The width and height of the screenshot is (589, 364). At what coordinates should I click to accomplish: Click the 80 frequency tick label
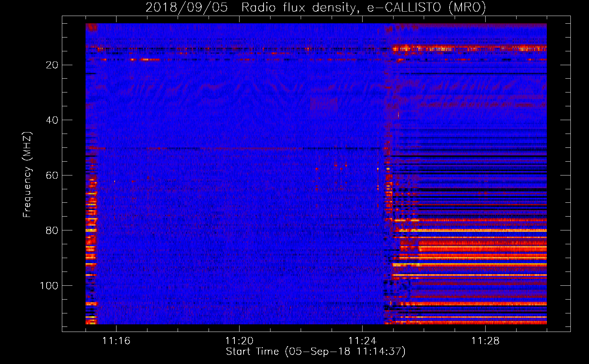point(52,231)
